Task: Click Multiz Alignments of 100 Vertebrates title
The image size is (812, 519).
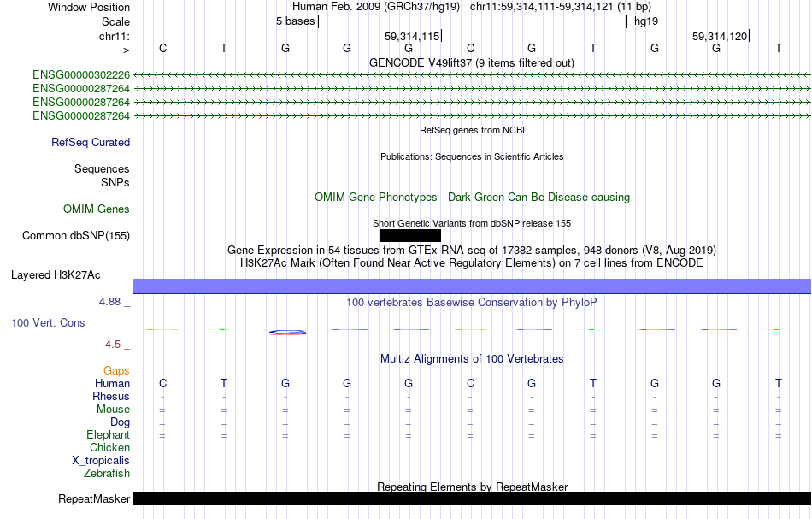Action: [x=472, y=358]
